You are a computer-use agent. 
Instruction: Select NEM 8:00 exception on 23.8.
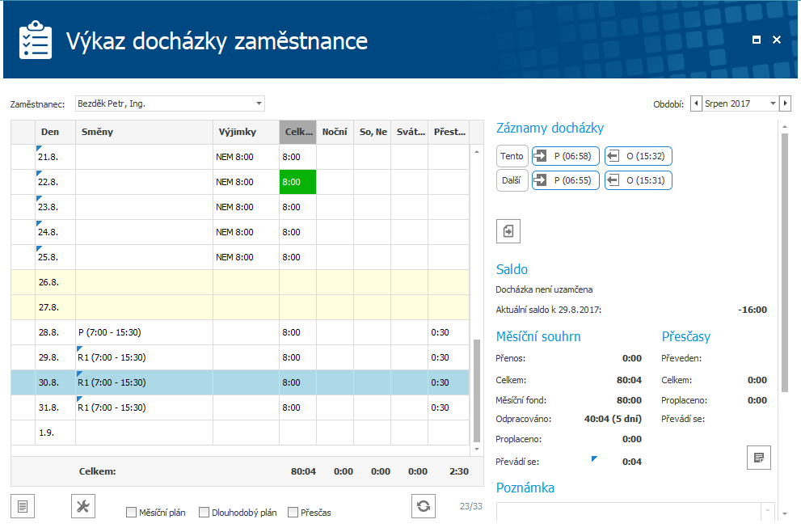click(x=246, y=207)
